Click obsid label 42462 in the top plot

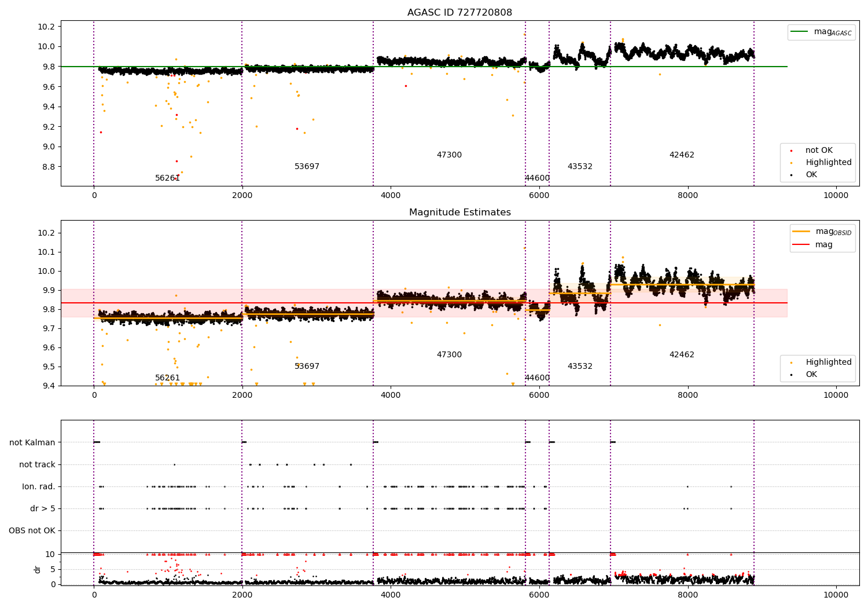point(682,155)
